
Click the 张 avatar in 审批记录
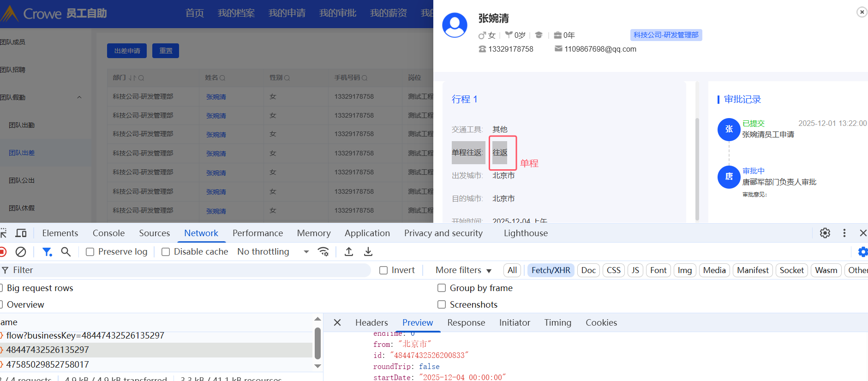coord(729,129)
